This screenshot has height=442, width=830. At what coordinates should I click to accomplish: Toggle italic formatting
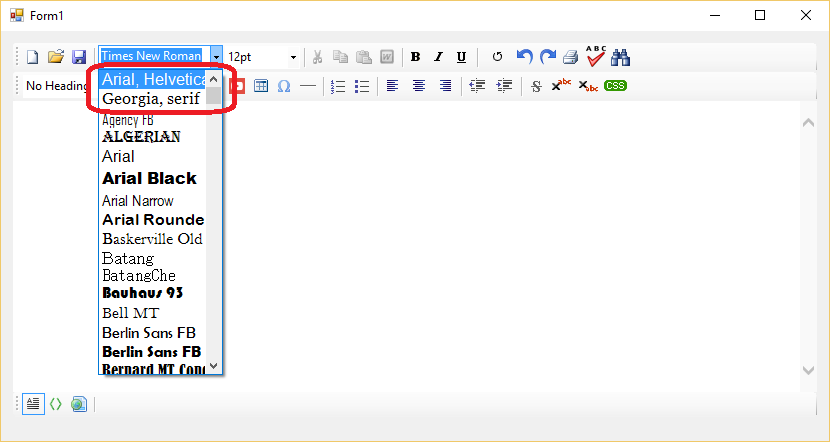(x=438, y=57)
